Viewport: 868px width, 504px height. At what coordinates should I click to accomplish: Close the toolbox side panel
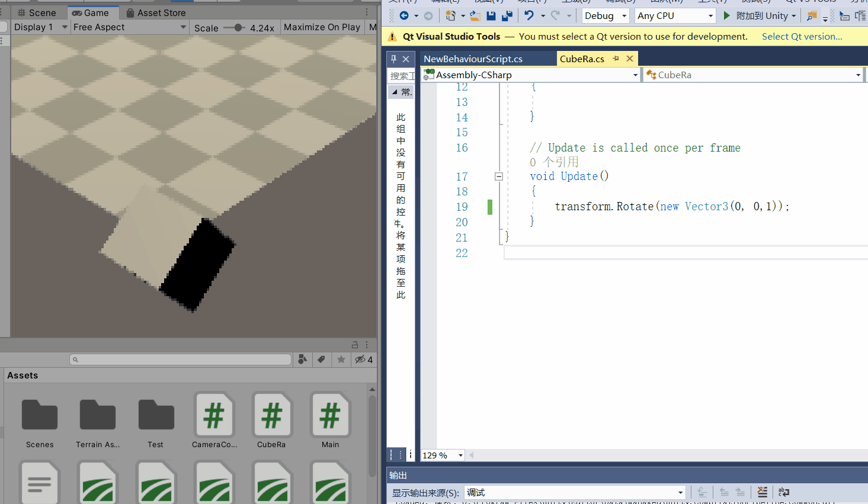click(x=406, y=59)
